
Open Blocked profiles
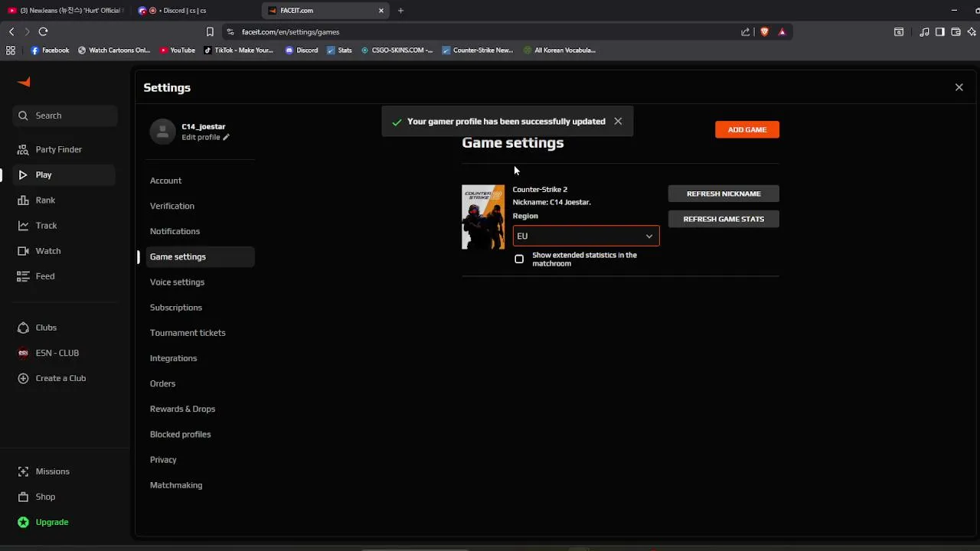[180, 434]
